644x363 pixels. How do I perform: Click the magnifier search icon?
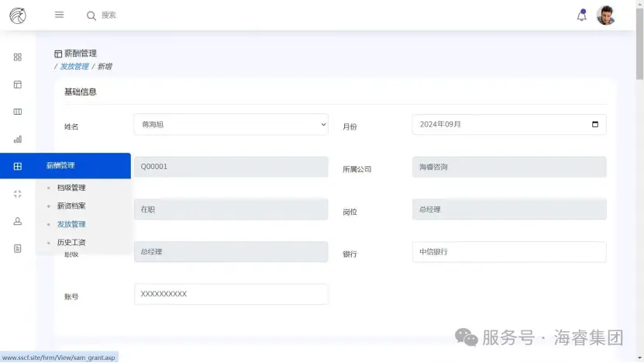click(91, 16)
